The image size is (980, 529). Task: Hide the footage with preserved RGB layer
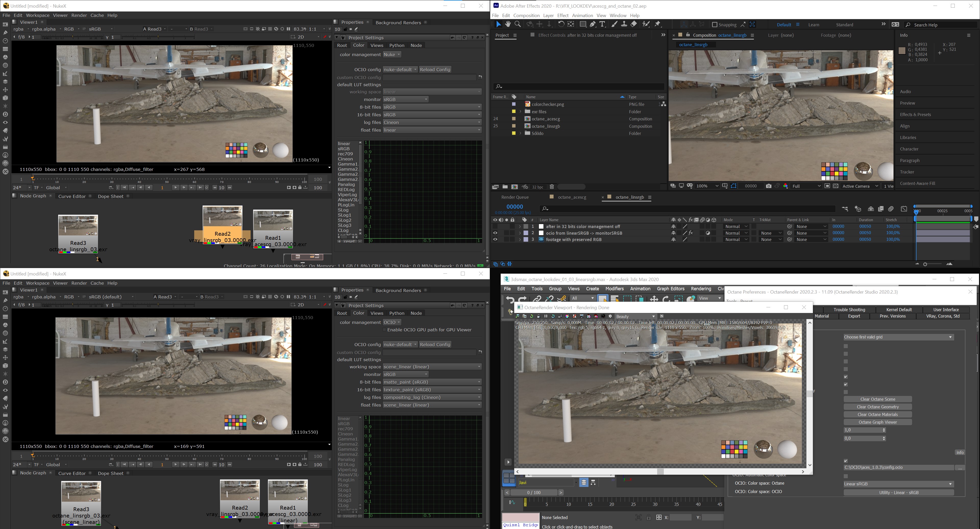[495, 240]
